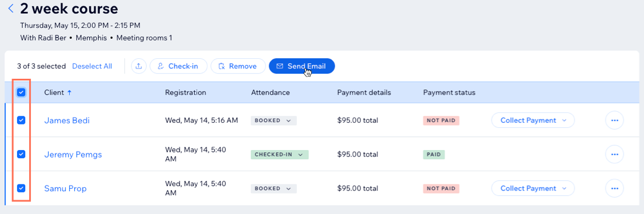This screenshot has height=214, width=644.
Task: Click the export upload icon button
Action: click(x=139, y=66)
